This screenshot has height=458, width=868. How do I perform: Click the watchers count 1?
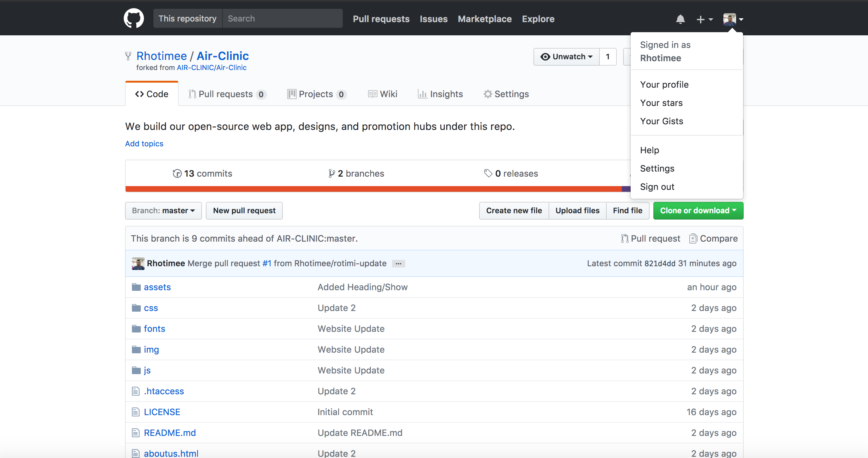608,56
